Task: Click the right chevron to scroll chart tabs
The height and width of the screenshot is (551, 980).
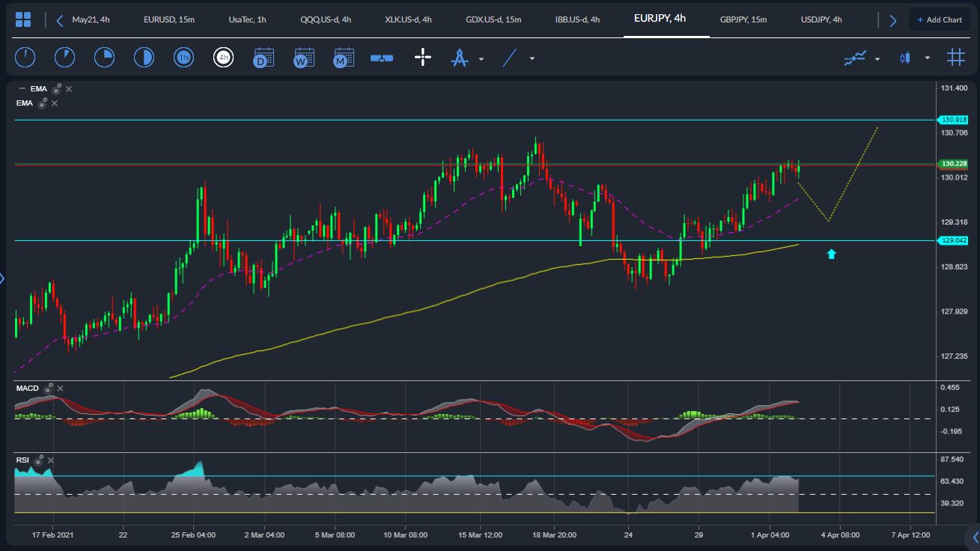Action: tap(893, 19)
